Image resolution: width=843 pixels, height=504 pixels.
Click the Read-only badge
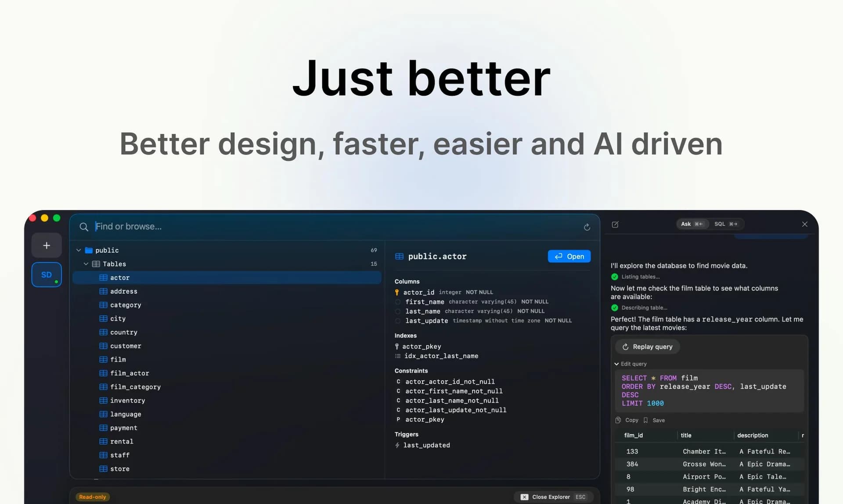93,497
